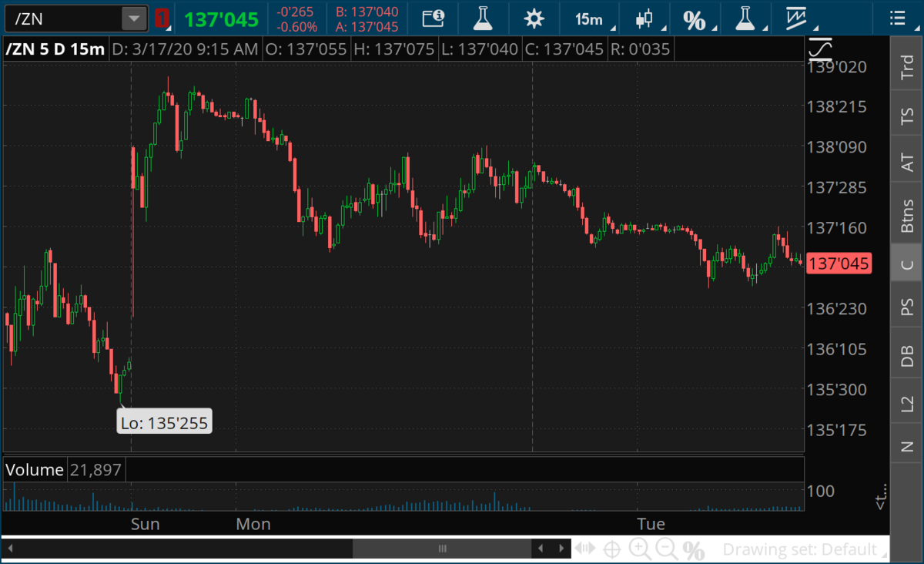
Task: Click the 135'175 price axis label
Action: (836, 429)
